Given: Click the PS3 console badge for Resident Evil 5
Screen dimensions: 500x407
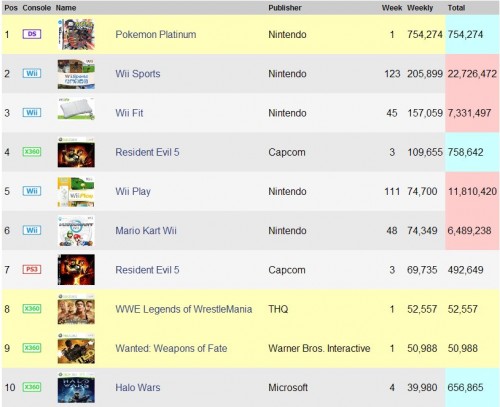Looking at the screenshot, I should [32, 269].
